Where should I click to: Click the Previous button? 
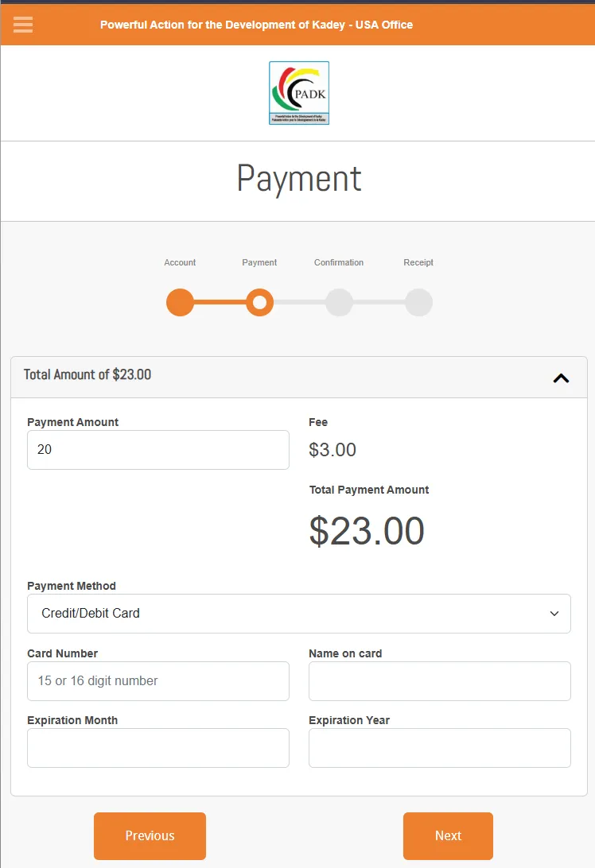click(150, 835)
